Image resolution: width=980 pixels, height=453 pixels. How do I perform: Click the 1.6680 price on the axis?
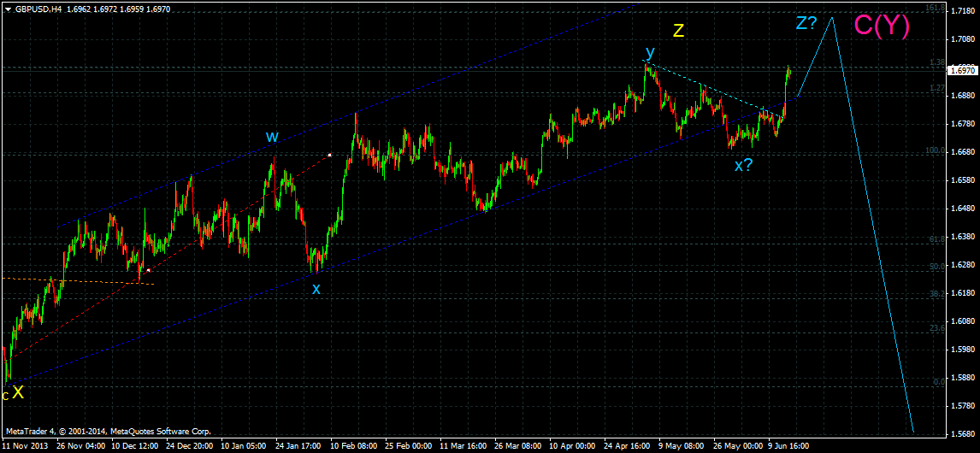click(x=963, y=152)
